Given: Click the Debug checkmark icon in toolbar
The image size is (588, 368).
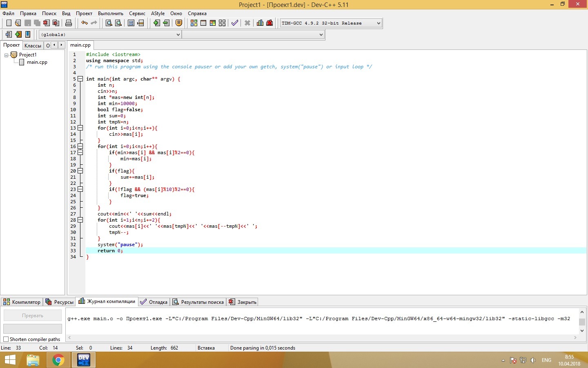Looking at the screenshot, I should [x=234, y=23].
